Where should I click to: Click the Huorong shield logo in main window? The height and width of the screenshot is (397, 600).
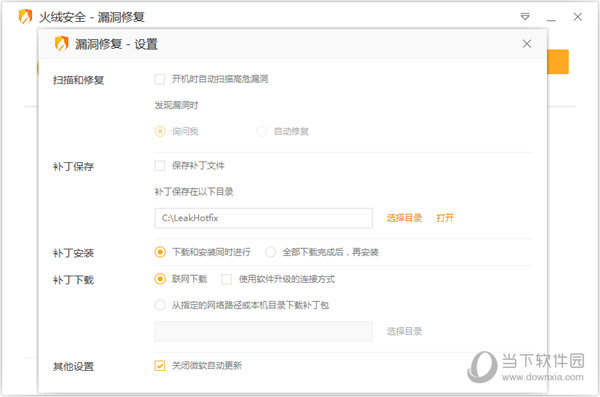[26, 16]
